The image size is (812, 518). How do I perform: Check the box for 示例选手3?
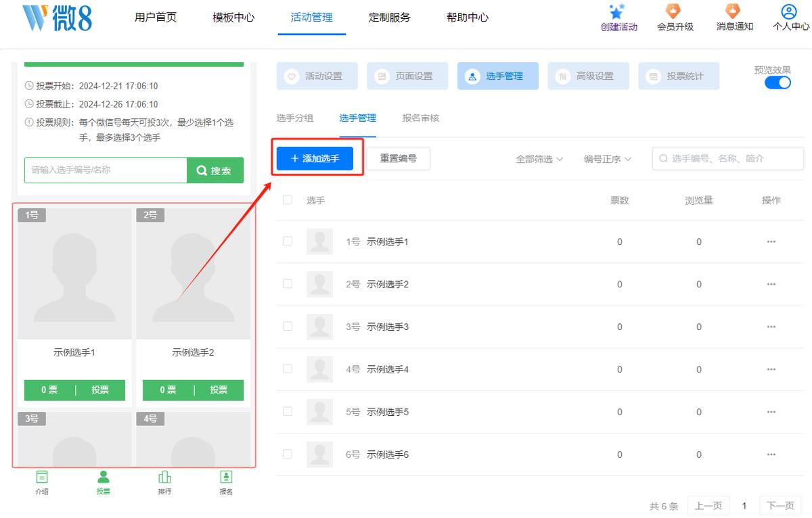pos(288,326)
